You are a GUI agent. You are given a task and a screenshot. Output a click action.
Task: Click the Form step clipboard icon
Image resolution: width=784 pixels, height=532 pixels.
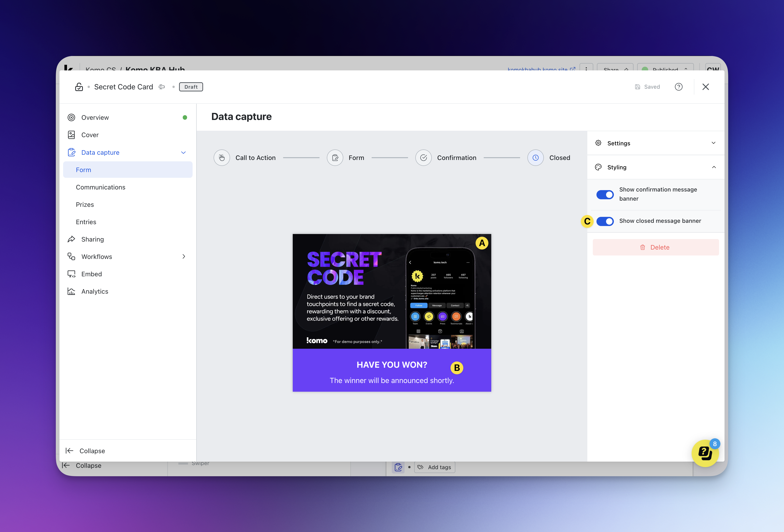[x=335, y=158]
